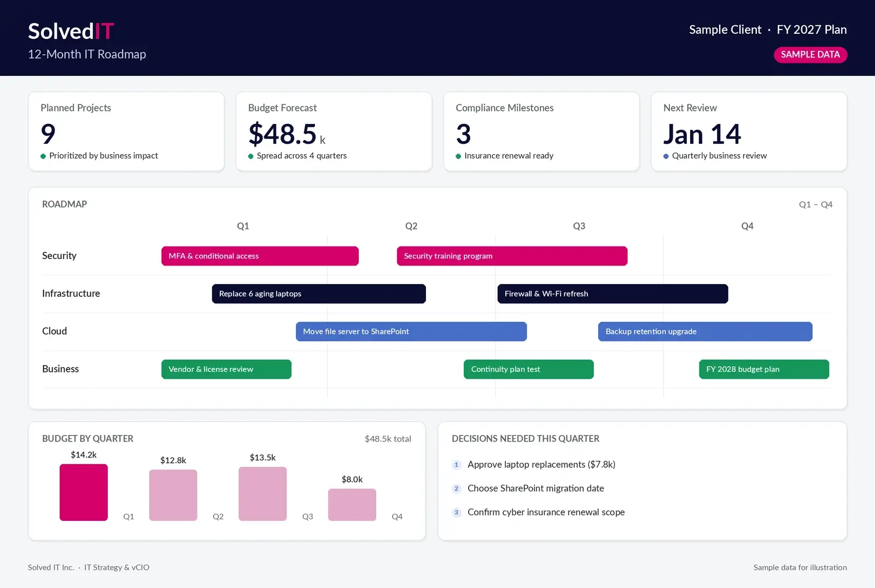The width and height of the screenshot is (875, 588).
Task: Click the "Firewall & Wi-Fi refresh" roadmap bar
Action: coord(612,293)
